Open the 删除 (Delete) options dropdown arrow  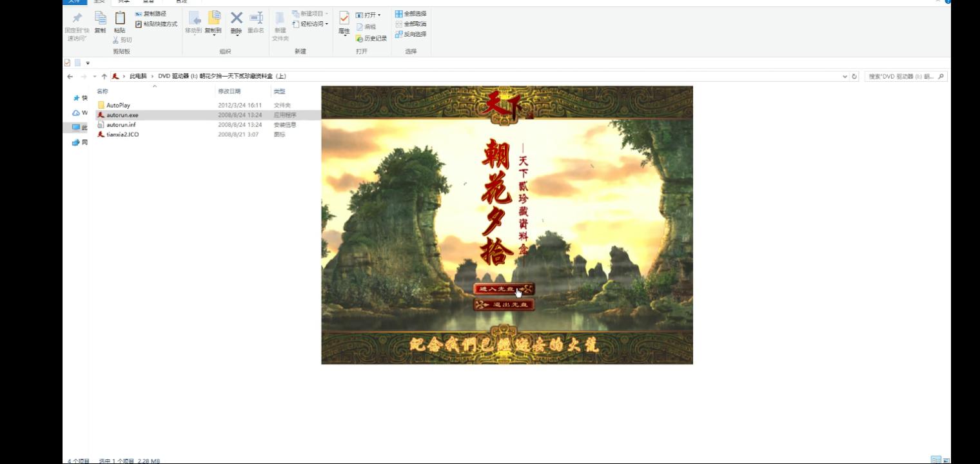click(x=237, y=35)
